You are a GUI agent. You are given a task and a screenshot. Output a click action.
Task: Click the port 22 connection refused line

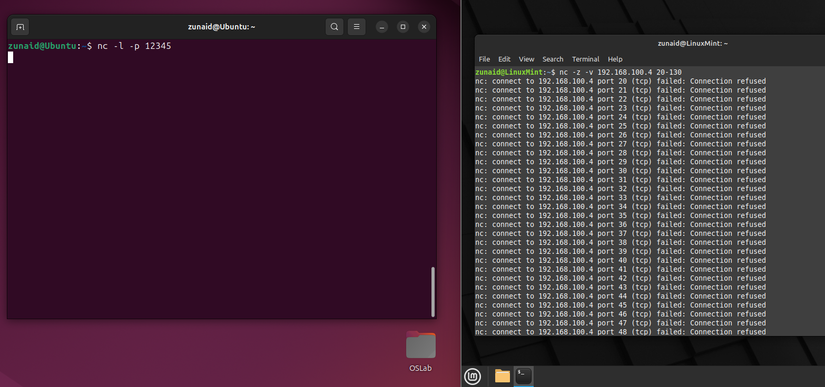tap(620, 99)
